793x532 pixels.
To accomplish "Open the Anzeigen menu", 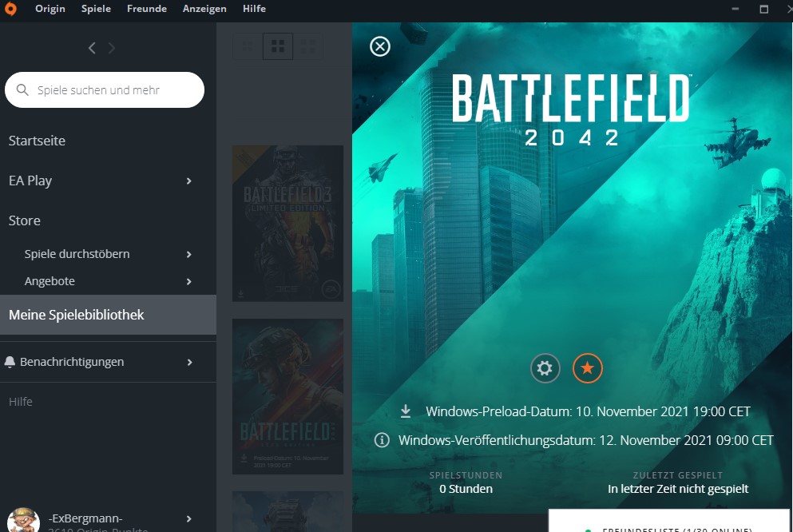I will pyautogui.click(x=204, y=9).
